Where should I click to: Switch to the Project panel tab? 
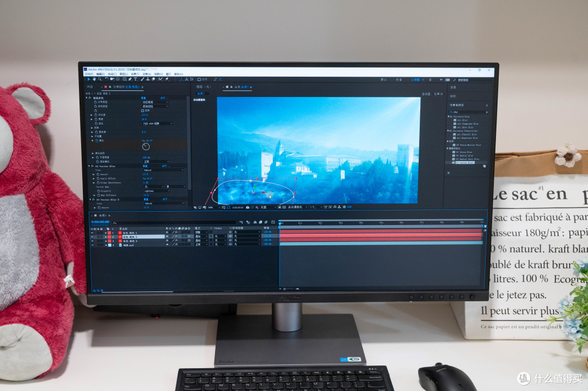click(90, 86)
